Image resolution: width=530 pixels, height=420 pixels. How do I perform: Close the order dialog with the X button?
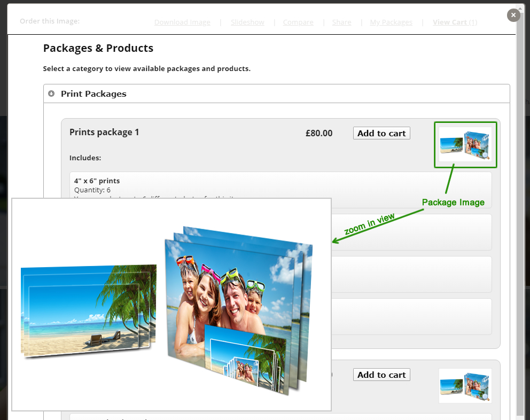pos(513,15)
